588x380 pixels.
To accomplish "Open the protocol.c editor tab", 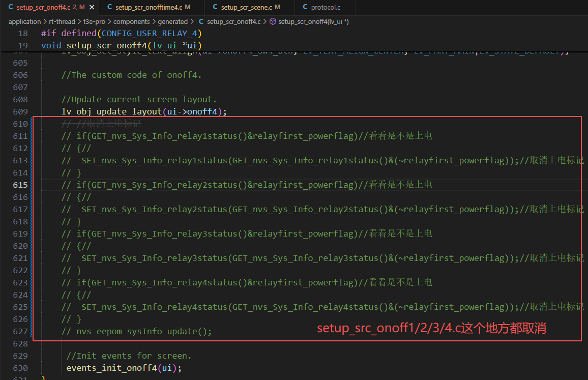I will pos(326,7).
